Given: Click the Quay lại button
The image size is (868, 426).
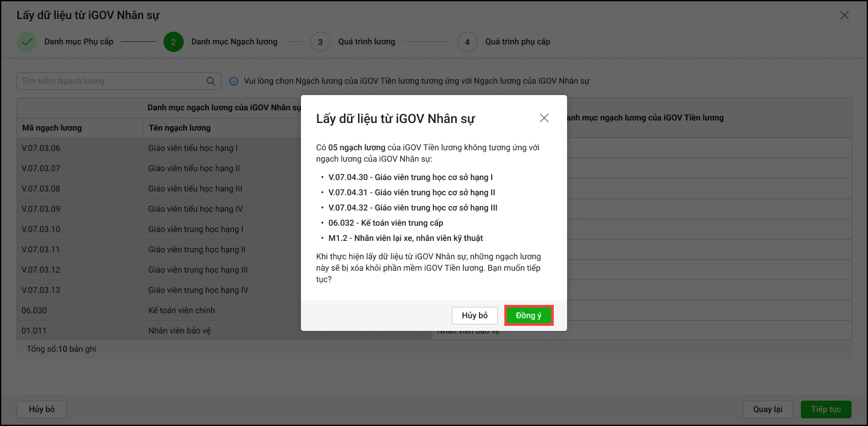Looking at the screenshot, I should tap(767, 410).
